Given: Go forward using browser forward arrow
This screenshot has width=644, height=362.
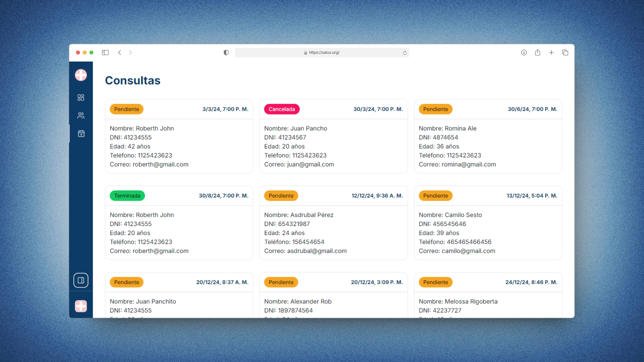Looking at the screenshot, I should click(x=130, y=52).
